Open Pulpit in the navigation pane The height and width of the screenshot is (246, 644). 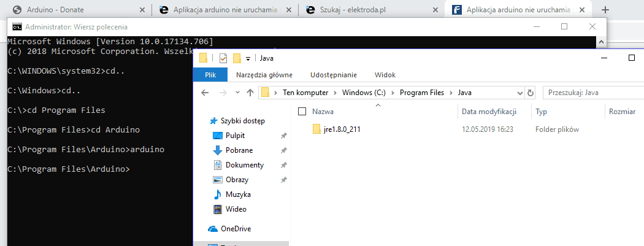[x=235, y=136]
